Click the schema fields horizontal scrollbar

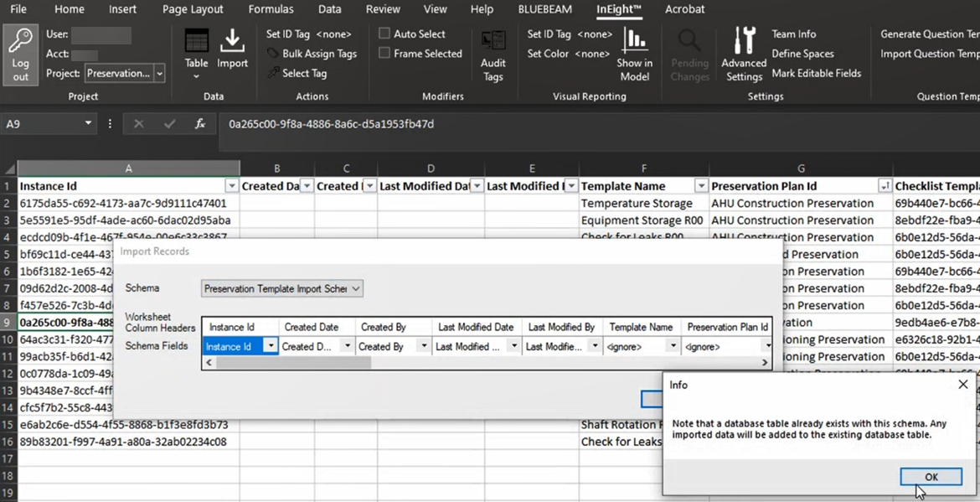pyautogui.click(x=293, y=363)
